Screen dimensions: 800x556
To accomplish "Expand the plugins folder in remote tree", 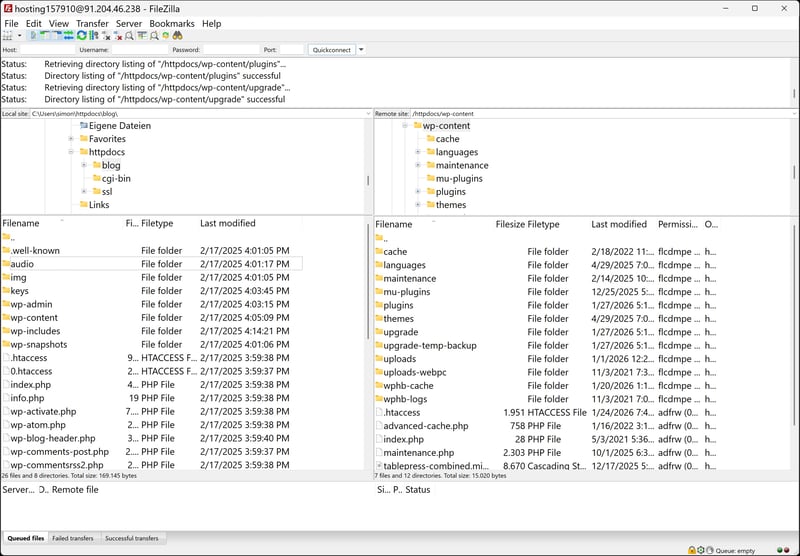I will coord(417,192).
